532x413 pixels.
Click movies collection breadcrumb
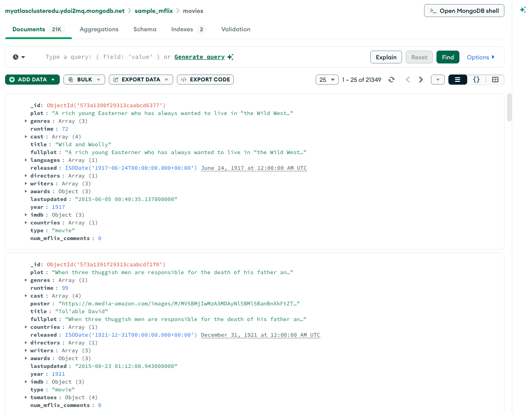(193, 11)
